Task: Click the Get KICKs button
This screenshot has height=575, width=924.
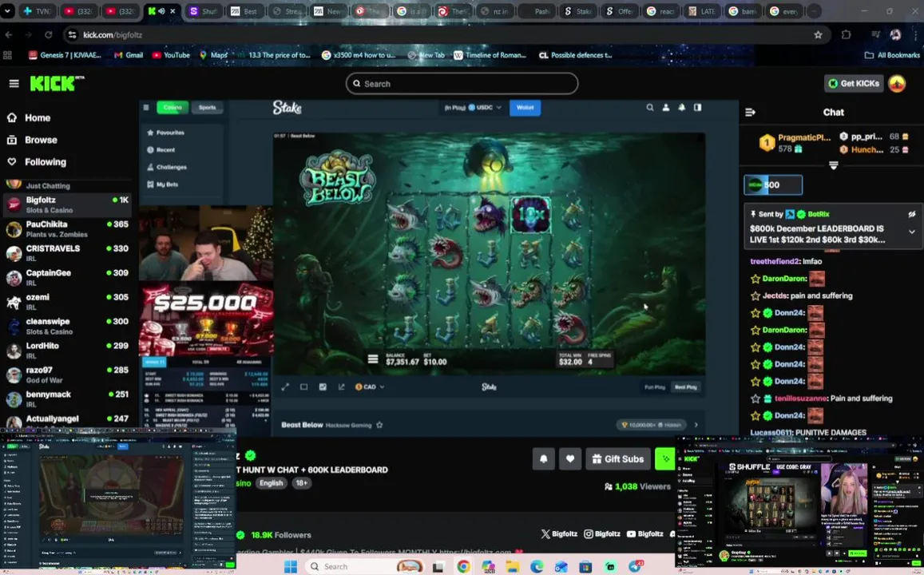Action: [853, 84]
